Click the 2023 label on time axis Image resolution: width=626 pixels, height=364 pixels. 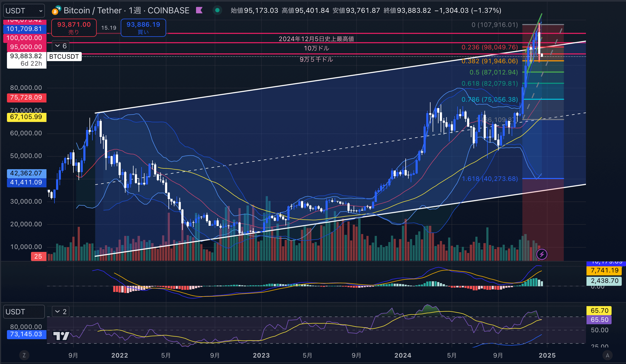261,355
